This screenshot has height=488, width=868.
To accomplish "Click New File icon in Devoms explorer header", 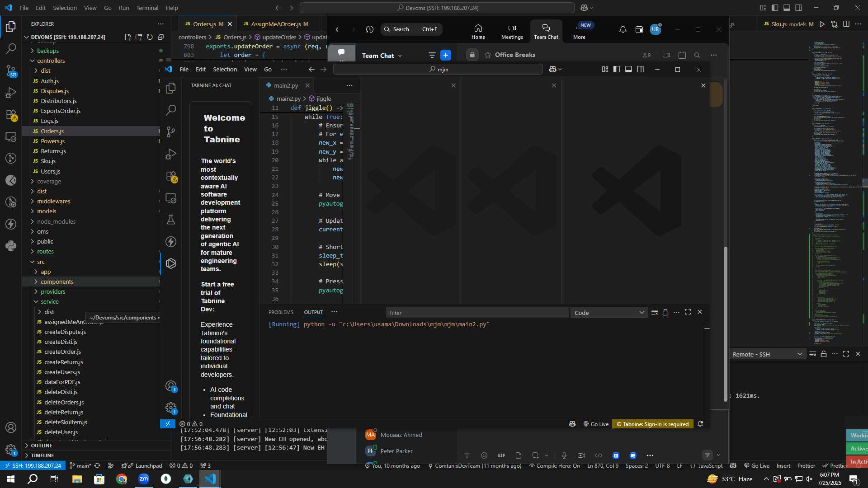I will click(128, 37).
